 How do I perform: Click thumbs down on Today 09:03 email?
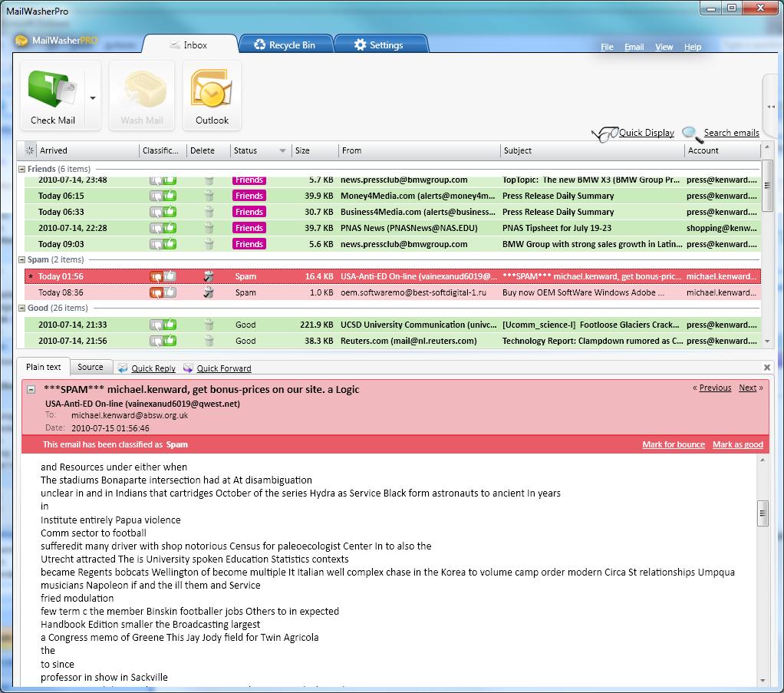click(x=156, y=244)
